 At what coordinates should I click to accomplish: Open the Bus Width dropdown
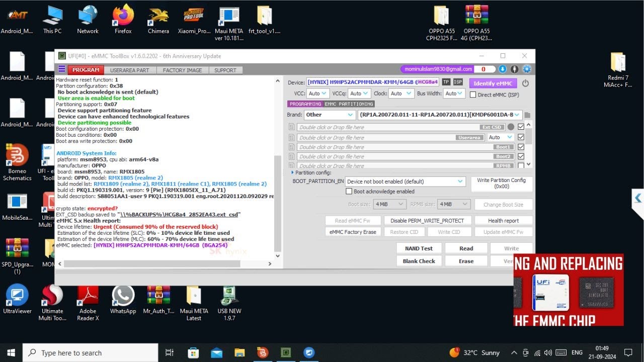click(x=454, y=94)
